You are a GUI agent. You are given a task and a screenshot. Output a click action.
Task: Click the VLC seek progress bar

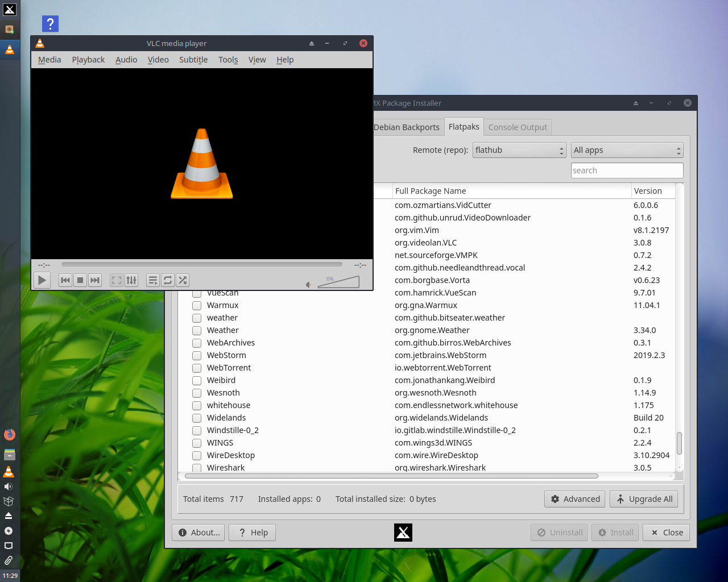(202, 264)
